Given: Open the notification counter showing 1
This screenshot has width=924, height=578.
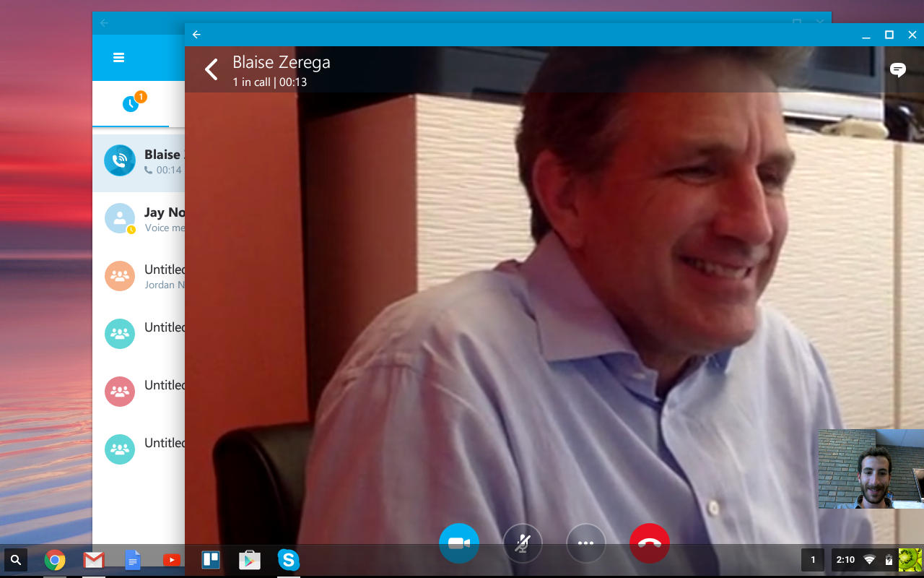Looking at the screenshot, I should (813, 559).
